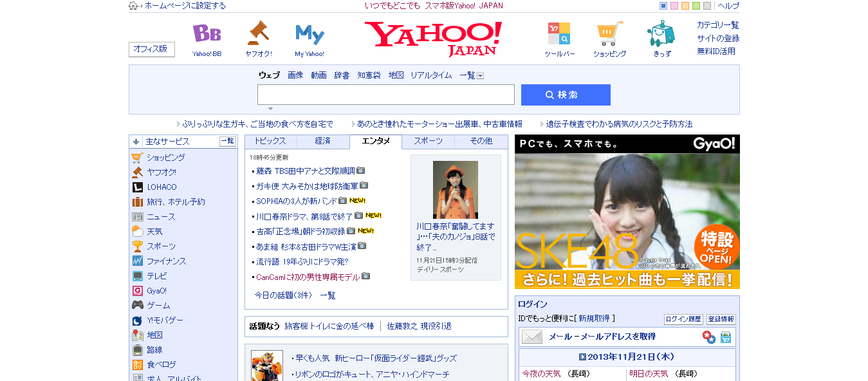Open headline CanCamに初の男性専属モデル
This screenshot has height=381, width=868.
click(x=308, y=277)
